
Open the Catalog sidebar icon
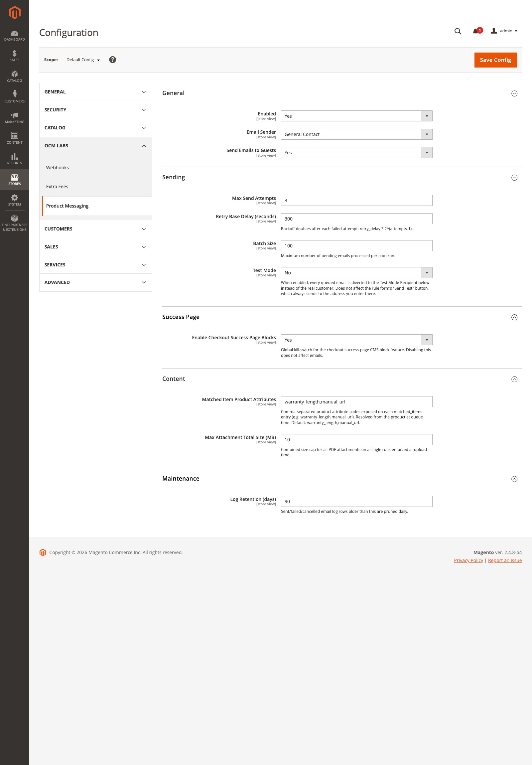pos(14,76)
